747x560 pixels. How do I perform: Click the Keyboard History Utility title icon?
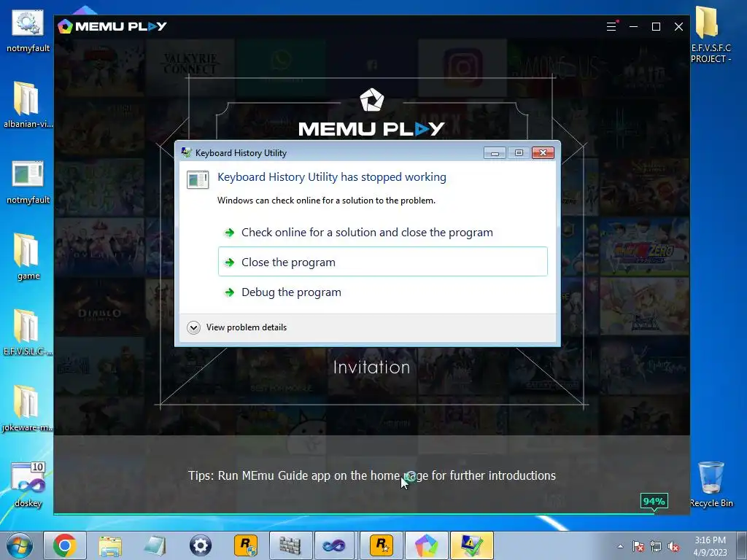click(186, 153)
